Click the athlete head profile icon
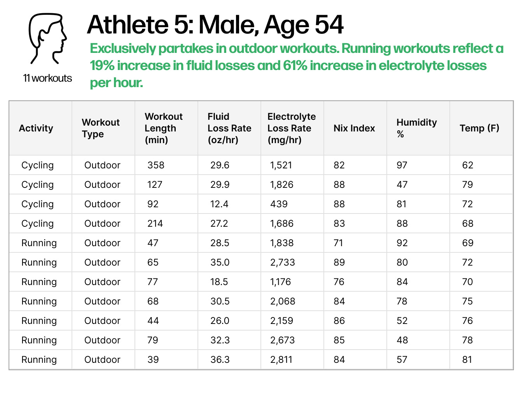The height and width of the screenshot is (420, 517). coord(47,39)
